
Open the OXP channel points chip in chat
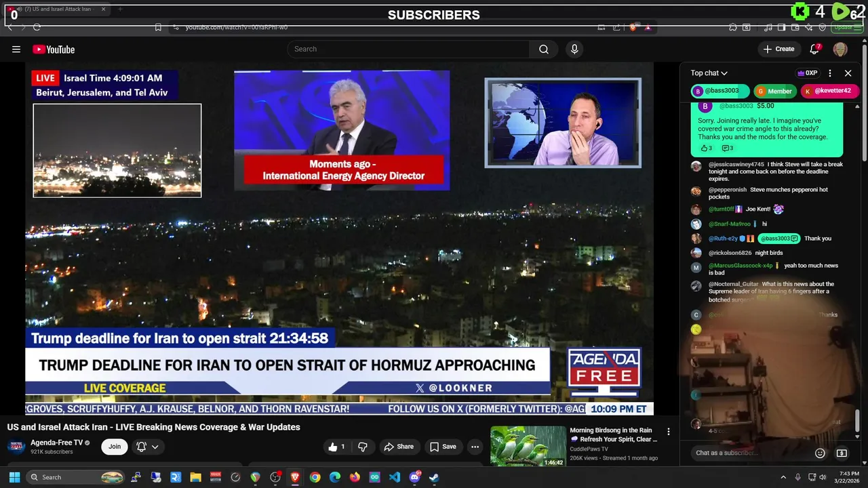[807, 73]
